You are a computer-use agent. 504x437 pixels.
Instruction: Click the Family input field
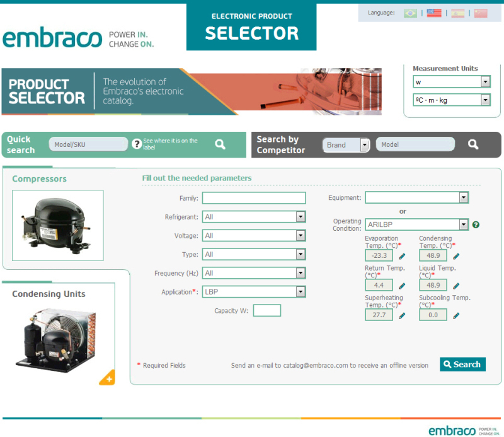click(x=254, y=198)
